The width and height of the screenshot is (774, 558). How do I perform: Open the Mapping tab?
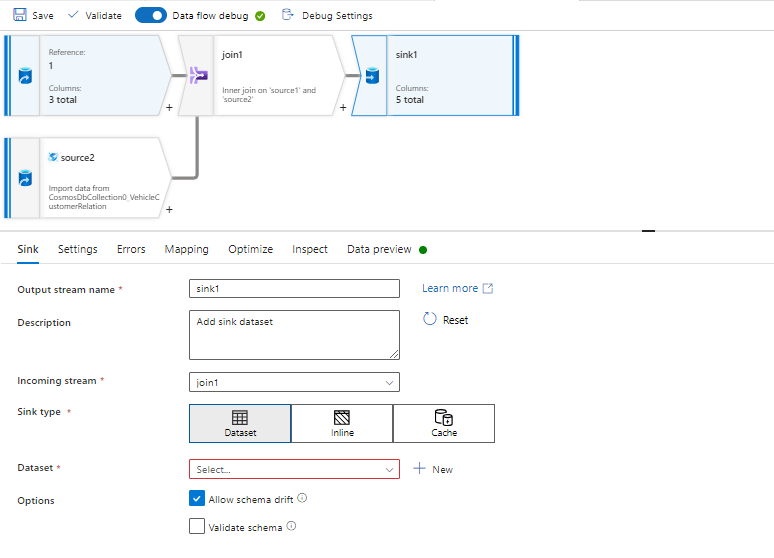[x=187, y=249]
